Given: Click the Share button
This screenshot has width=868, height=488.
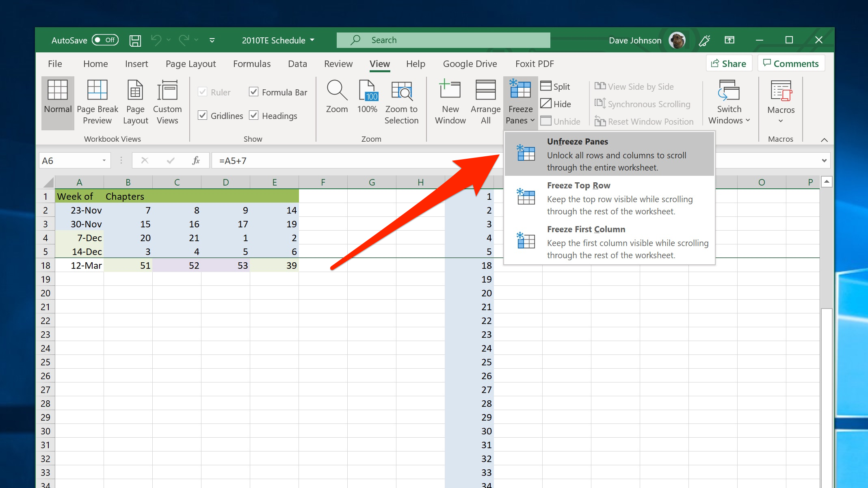Looking at the screenshot, I should 727,63.
